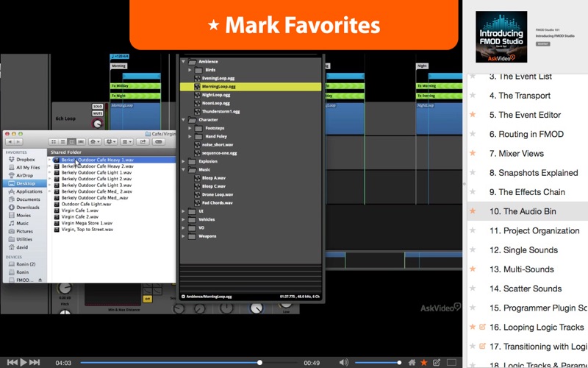The image size is (588, 368).
Task: Go to the home screen icon
Action: coord(412,362)
